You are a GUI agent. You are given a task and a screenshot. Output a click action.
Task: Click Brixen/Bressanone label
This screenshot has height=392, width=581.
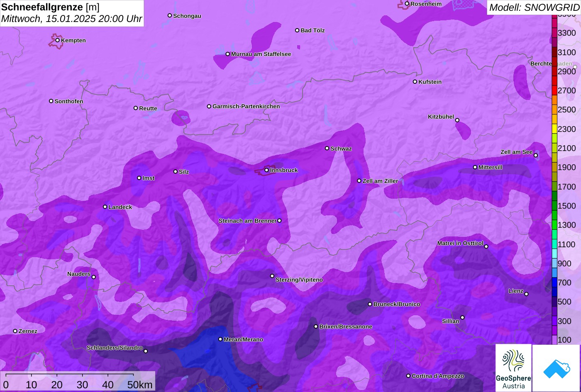pos(346,326)
